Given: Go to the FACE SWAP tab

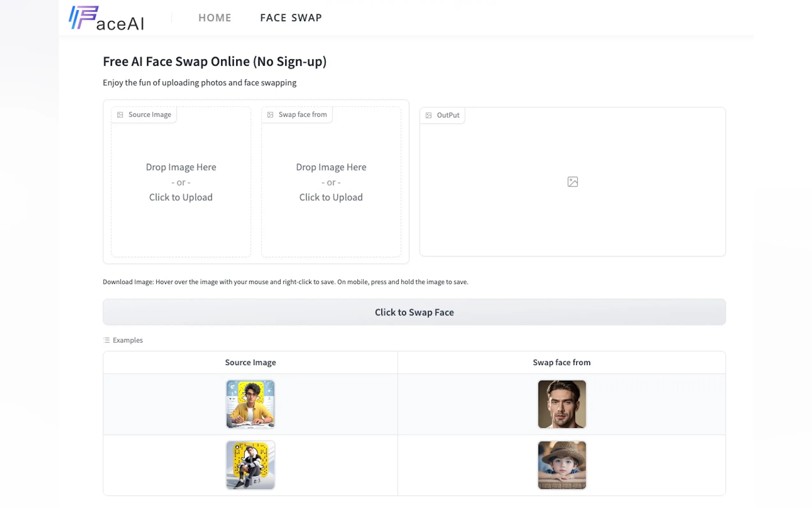Looking at the screenshot, I should [x=291, y=18].
